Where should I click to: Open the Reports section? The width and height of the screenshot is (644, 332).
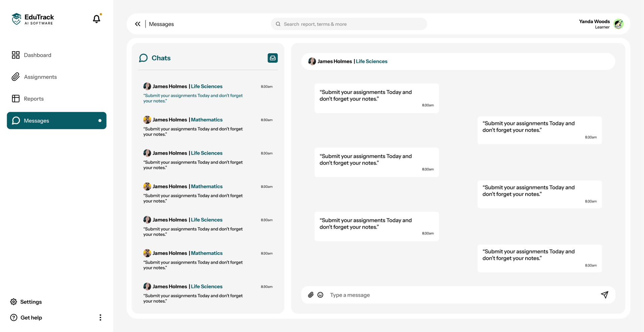16,98
